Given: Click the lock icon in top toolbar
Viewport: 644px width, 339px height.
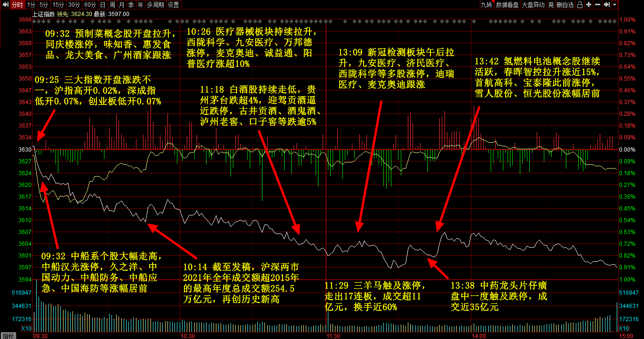Looking at the screenshot, I should 580,5.
